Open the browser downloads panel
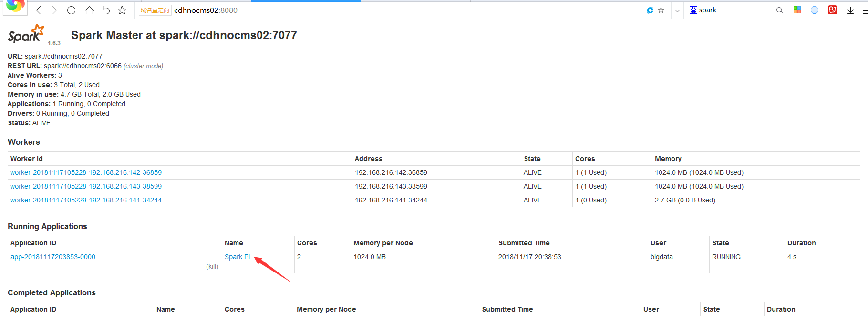 850,10
